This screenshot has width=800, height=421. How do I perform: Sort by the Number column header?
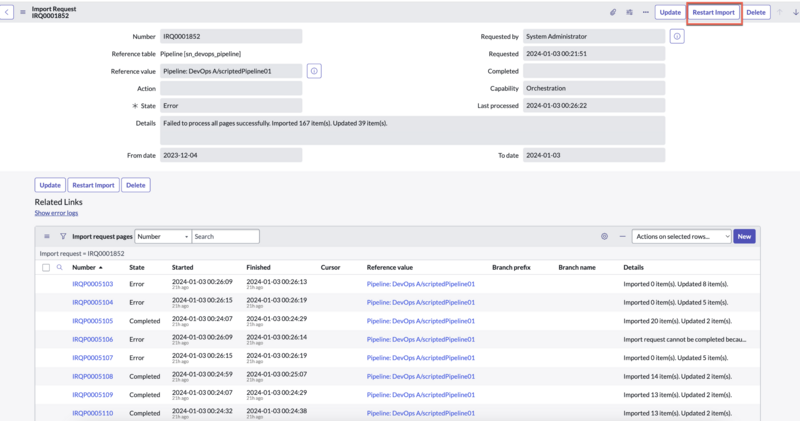click(84, 267)
